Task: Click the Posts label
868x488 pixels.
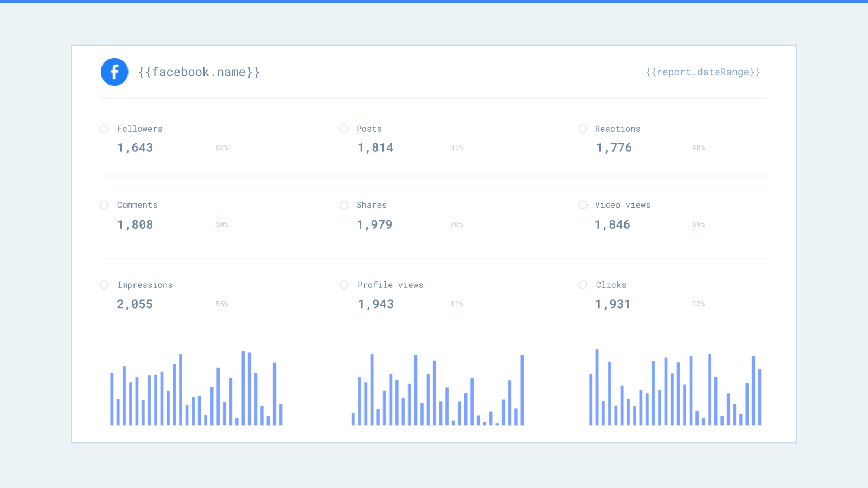Action: [369, 129]
